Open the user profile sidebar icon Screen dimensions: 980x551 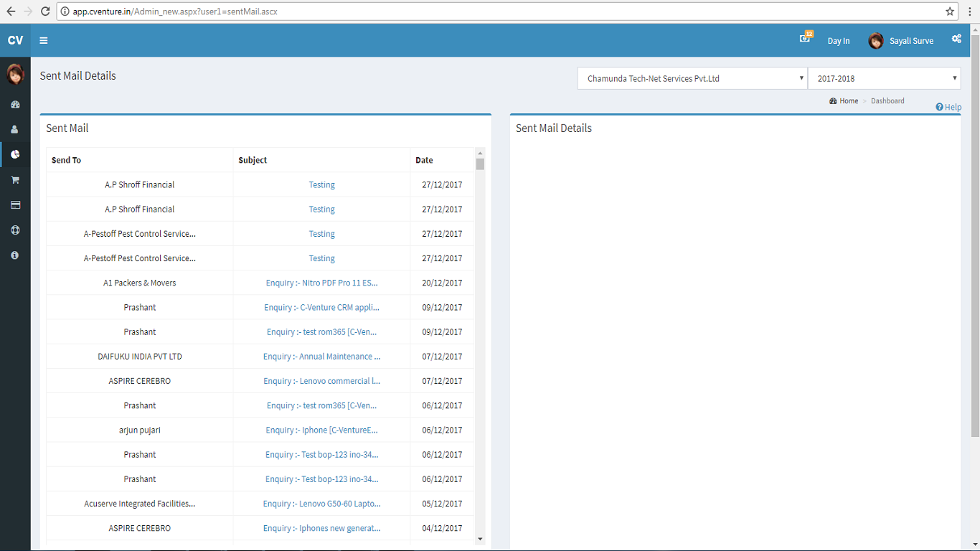[x=15, y=130]
